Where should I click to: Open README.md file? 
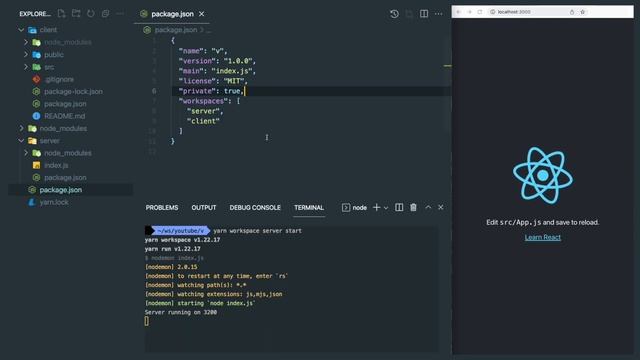click(64, 116)
